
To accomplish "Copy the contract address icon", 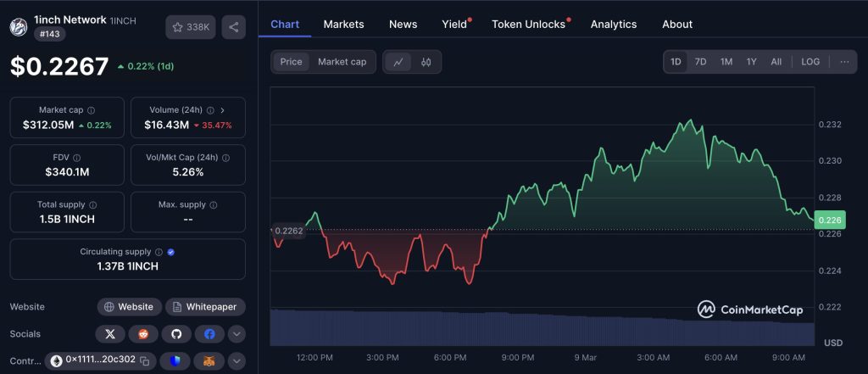I will pyautogui.click(x=144, y=361).
